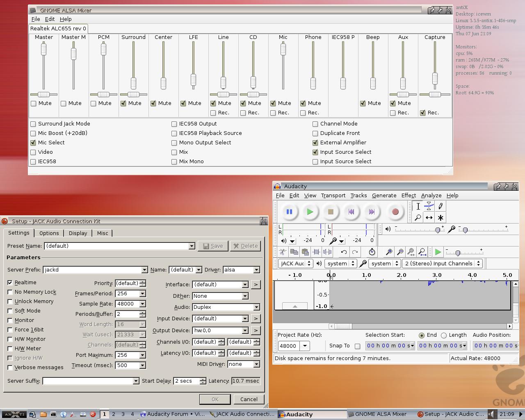Open Audacity's Transport menu
Screen dimensions: 525x420
click(x=333, y=196)
